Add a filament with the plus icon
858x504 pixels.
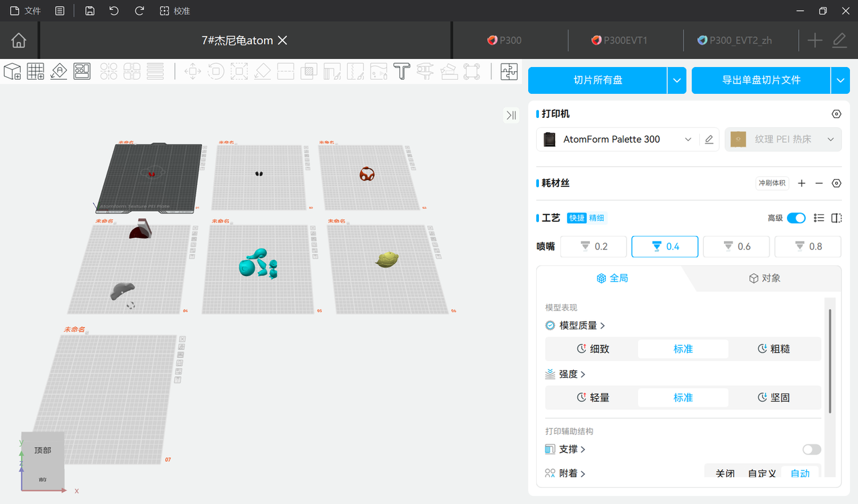pyautogui.click(x=802, y=183)
